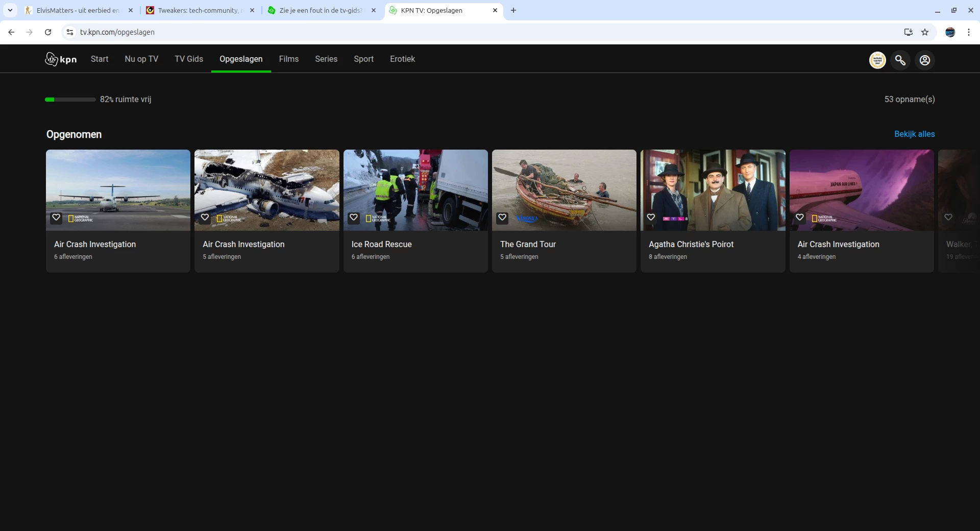980x531 pixels.
Task: Close the 'Zie je een fout' tab
Action: [x=374, y=10]
